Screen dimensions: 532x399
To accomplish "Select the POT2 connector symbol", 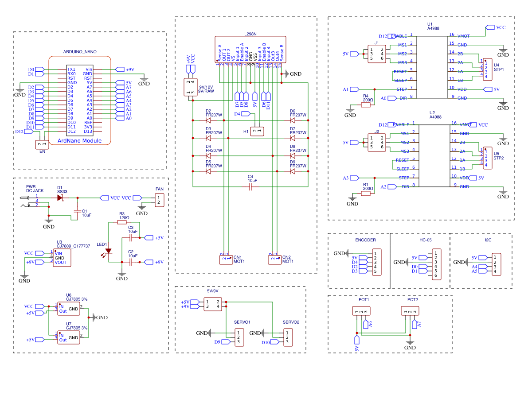I will [x=410, y=311].
